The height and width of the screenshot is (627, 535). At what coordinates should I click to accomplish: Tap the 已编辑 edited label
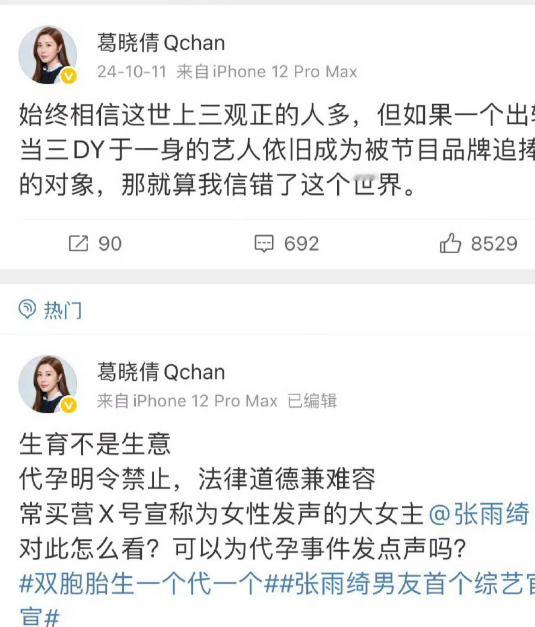coord(312,401)
